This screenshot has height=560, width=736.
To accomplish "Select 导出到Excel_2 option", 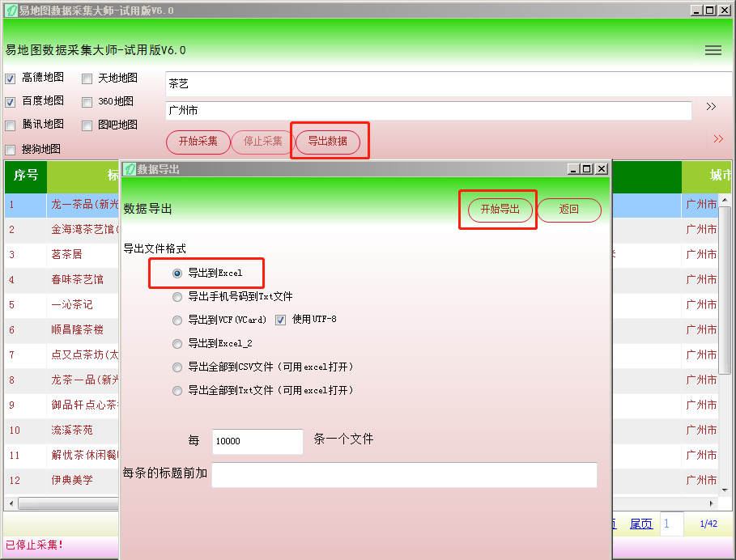I will 177,344.
